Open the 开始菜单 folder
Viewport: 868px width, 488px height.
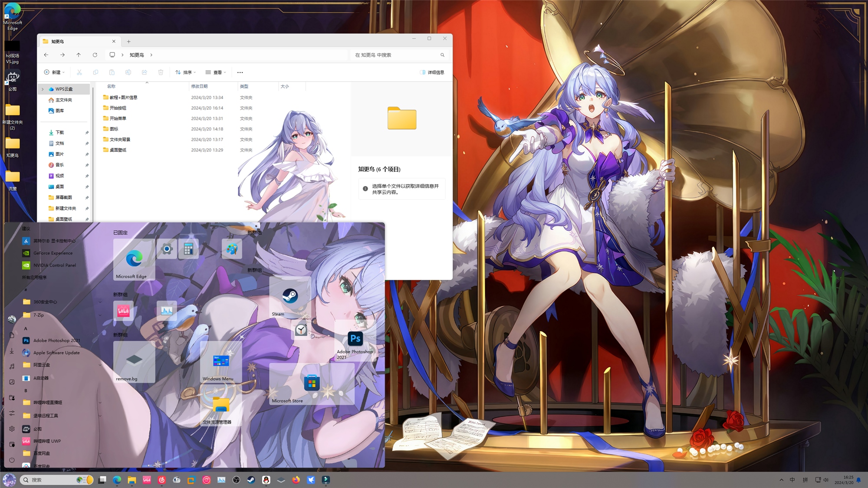(x=118, y=118)
